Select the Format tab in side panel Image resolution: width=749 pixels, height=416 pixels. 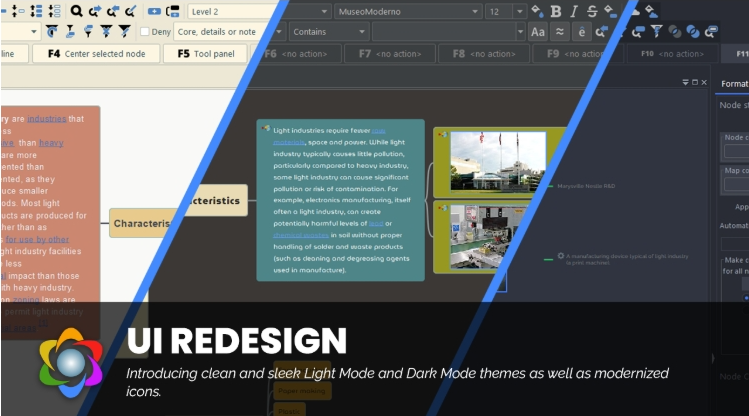(x=734, y=84)
